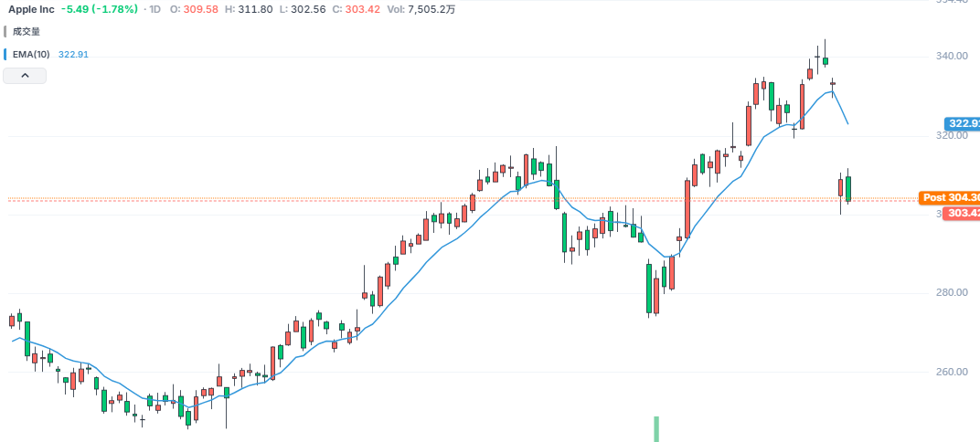Click the orange Post 304.30 price tag
The height and width of the screenshot is (442, 980).
[949, 197]
